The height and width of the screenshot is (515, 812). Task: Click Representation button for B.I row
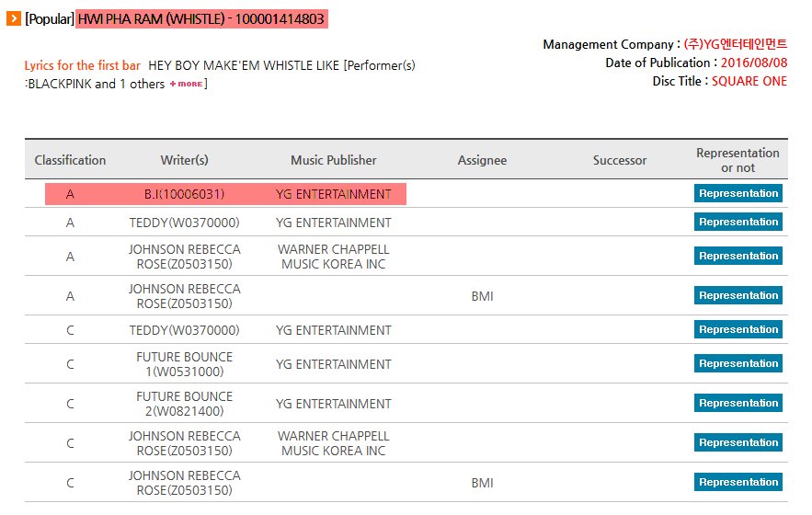pos(738,193)
